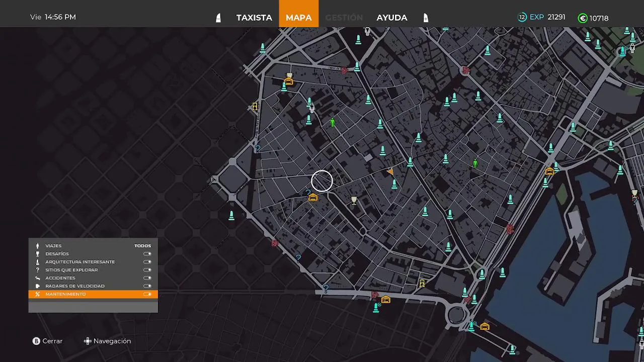Select the ACCIDENTES row label
The height and width of the screenshot is (362, 644).
60,278
